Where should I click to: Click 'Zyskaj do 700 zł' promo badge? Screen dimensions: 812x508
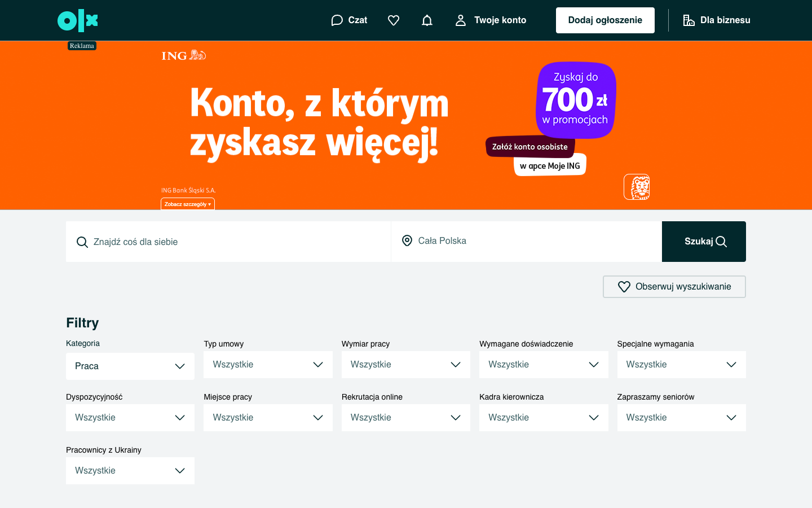point(576,100)
